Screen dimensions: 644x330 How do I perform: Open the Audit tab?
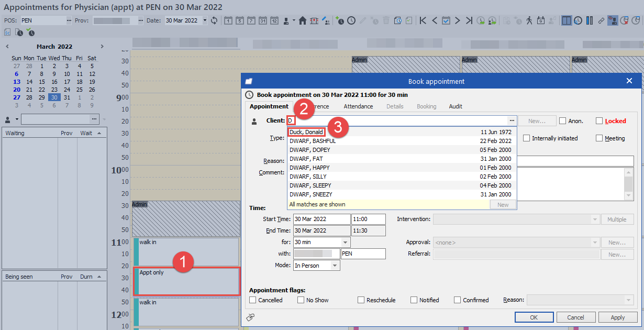pos(456,106)
